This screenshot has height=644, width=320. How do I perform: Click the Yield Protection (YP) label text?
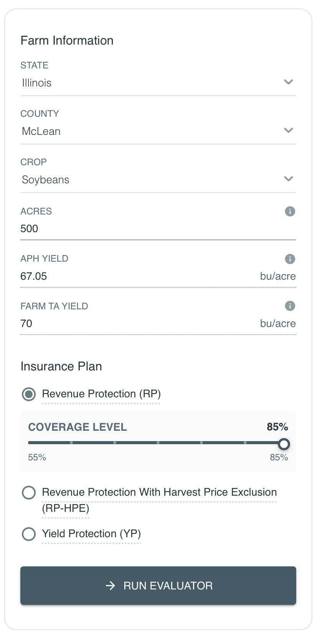pos(91,534)
